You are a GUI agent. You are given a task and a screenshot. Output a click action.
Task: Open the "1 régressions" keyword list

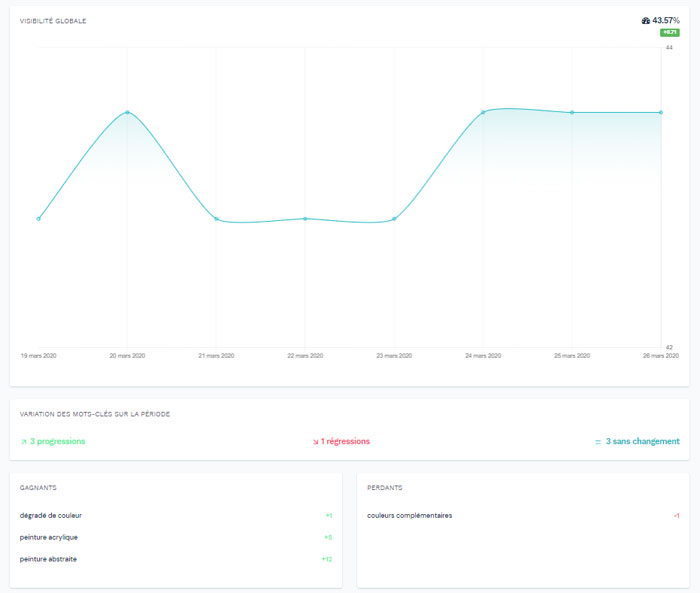tap(346, 441)
